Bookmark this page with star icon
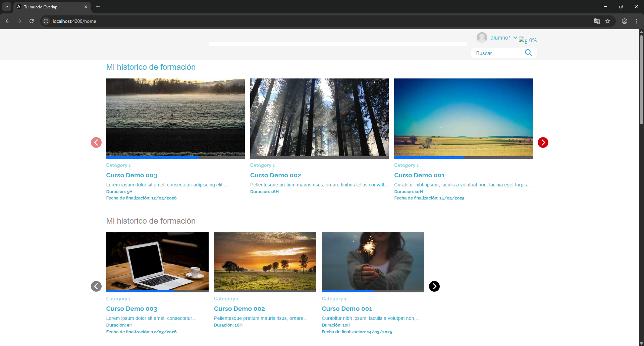The height and width of the screenshot is (346, 644). 608,21
